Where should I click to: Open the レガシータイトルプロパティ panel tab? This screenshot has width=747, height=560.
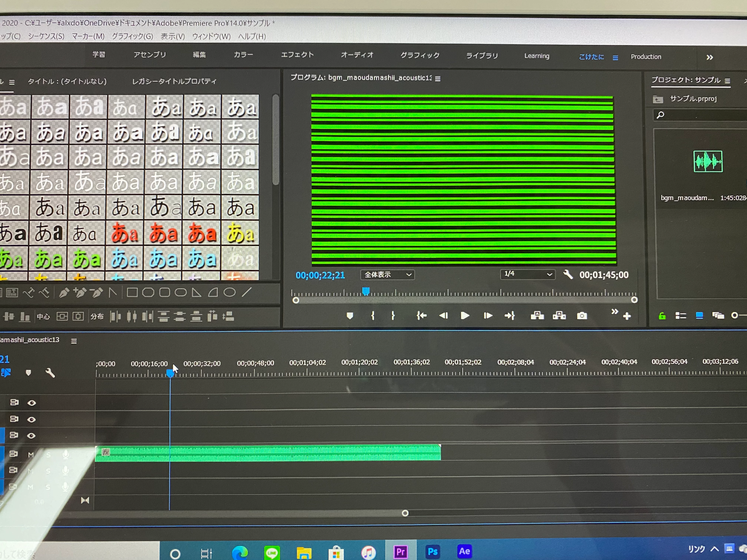pos(174,81)
